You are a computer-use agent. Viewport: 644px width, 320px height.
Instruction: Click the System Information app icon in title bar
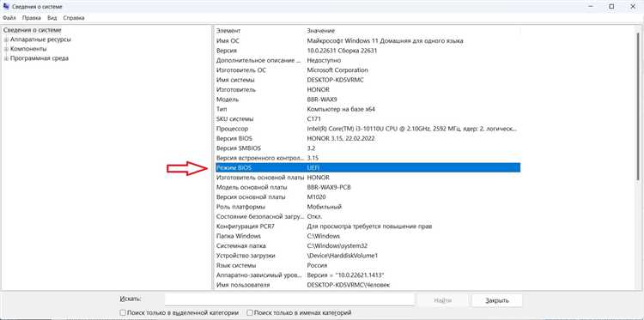click(x=6, y=7)
